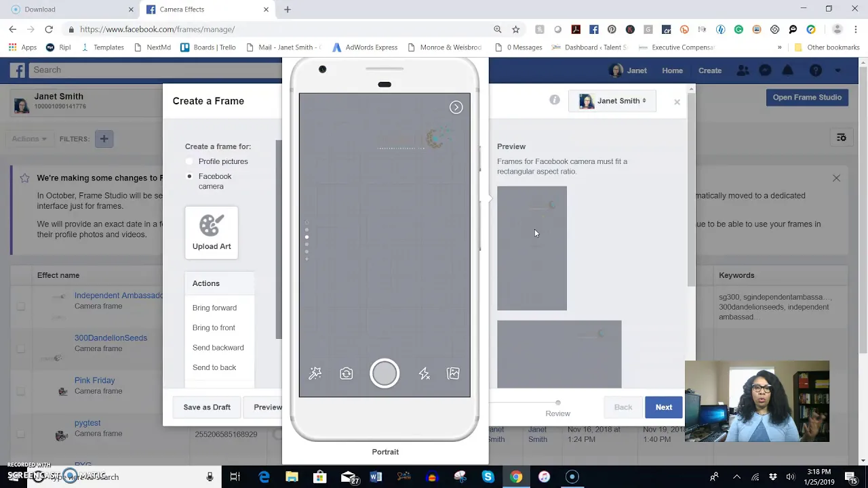
Task: Click the Next button
Action: point(664,407)
